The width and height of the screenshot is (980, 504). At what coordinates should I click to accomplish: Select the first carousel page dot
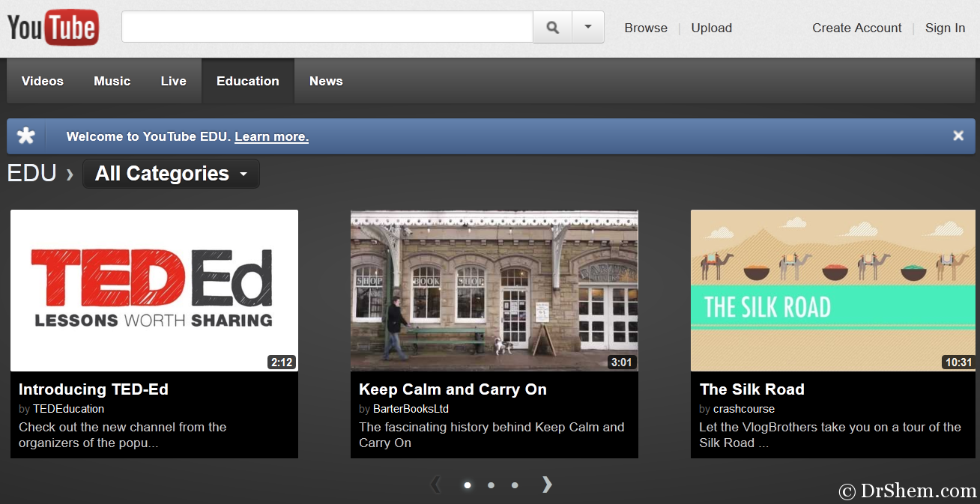(468, 485)
